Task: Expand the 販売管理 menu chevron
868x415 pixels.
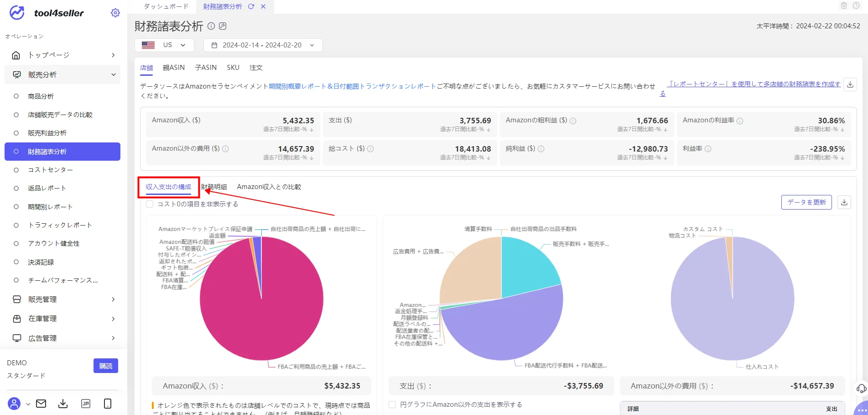Action: [x=113, y=299]
